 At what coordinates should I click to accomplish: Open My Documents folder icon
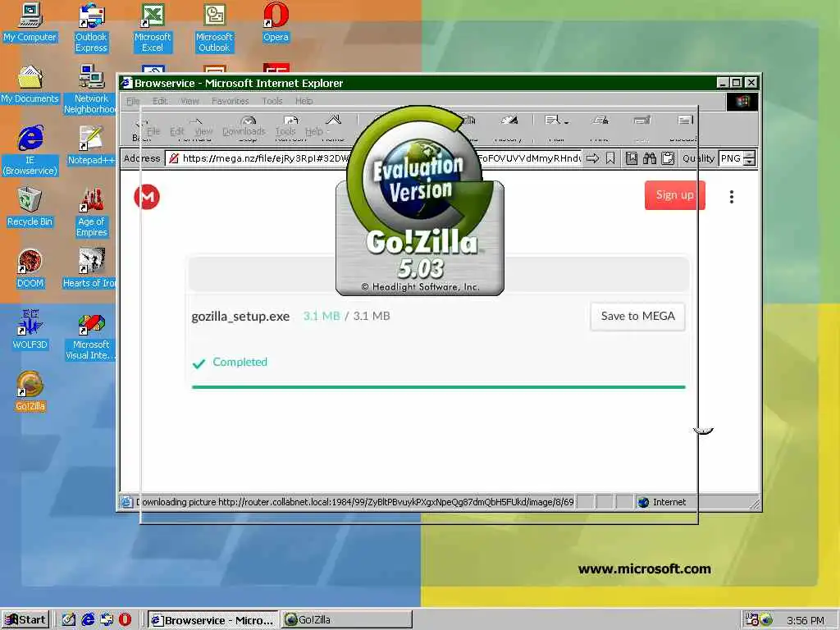pyautogui.click(x=30, y=84)
